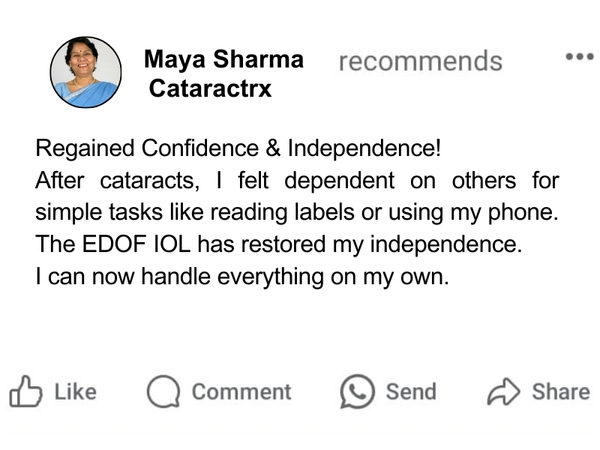
Task: Click the sentence "The EDOF IOL has restored"
Action: pos(279,244)
